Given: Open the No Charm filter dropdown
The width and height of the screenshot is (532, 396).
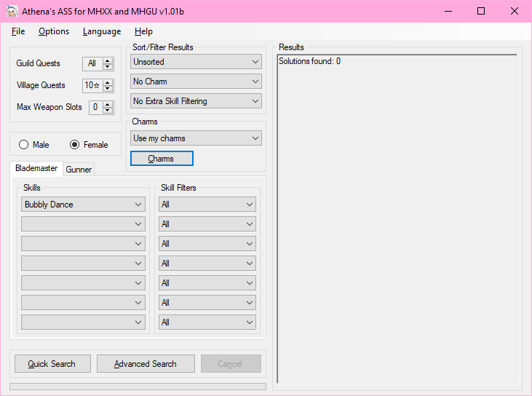Looking at the screenshot, I should click(x=196, y=82).
